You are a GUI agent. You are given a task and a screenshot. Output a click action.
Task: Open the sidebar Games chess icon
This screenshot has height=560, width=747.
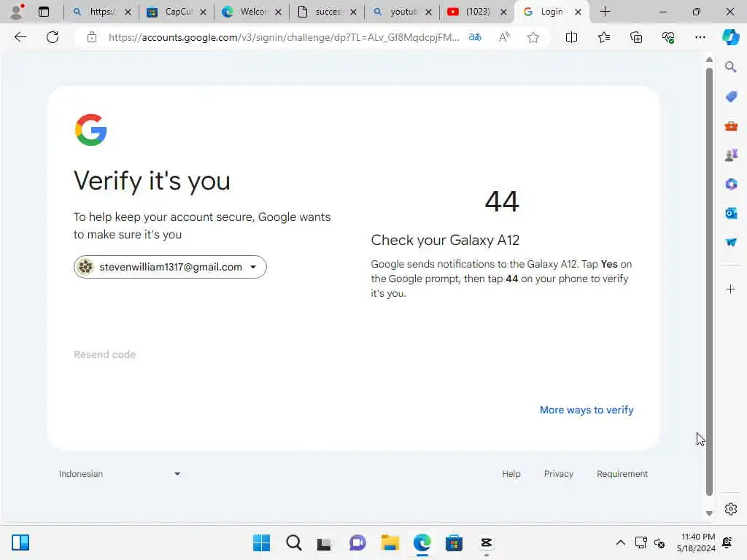click(731, 155)
